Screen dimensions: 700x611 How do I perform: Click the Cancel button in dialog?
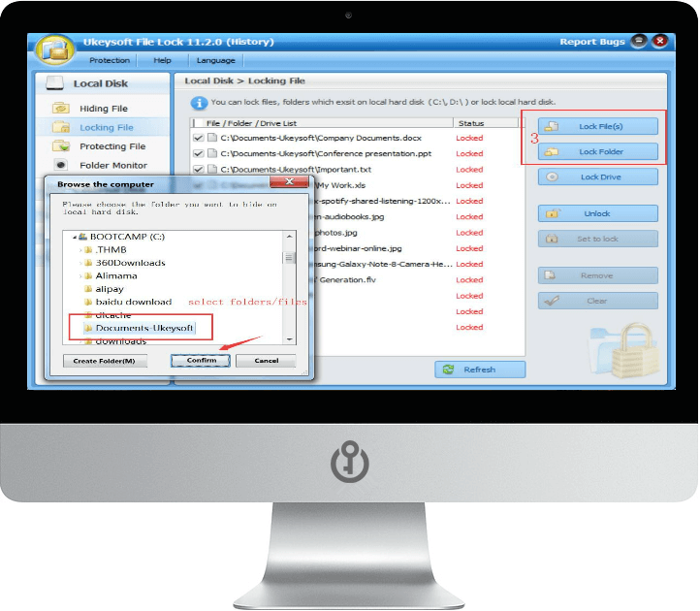pos(266,361)
